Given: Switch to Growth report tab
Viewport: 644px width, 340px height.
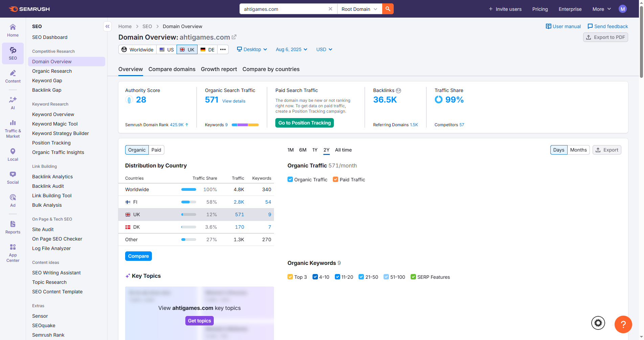Looking at the screenshot, I should pyautogui.click(x=219, y=69).
